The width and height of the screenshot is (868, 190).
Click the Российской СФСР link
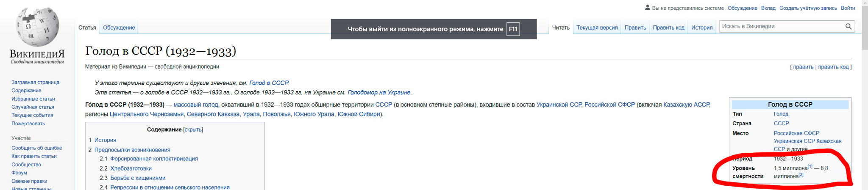pos(609,105)
